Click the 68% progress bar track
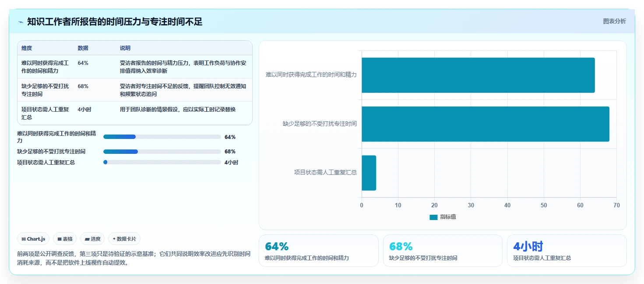Screen dimensions: 644x284 [162, 152]
